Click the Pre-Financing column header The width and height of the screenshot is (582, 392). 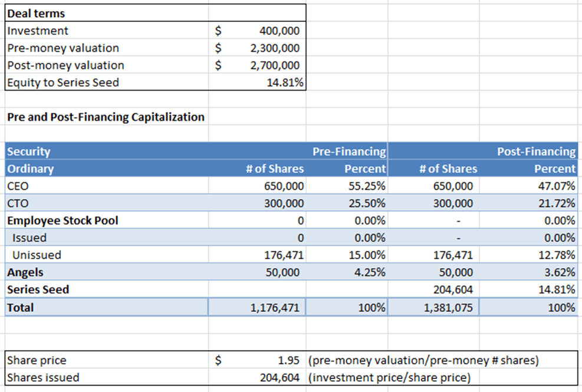point(347,151)
